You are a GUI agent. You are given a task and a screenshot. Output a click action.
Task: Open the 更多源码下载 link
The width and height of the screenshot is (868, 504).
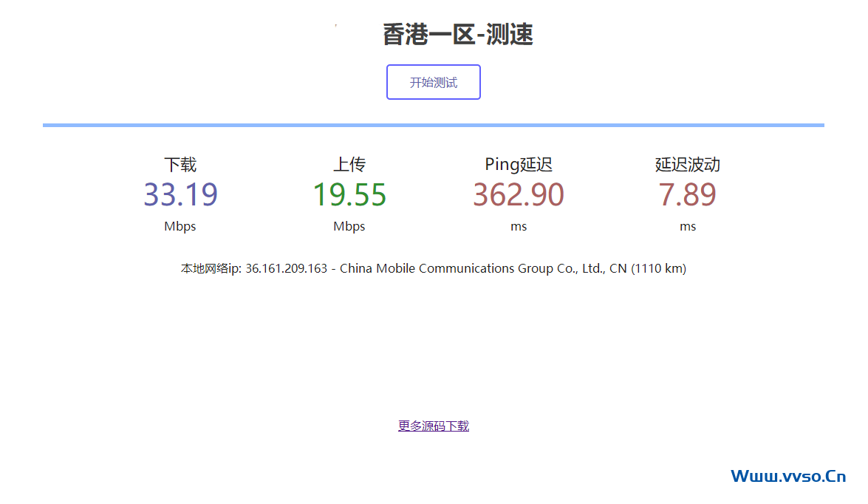[434, 426]
